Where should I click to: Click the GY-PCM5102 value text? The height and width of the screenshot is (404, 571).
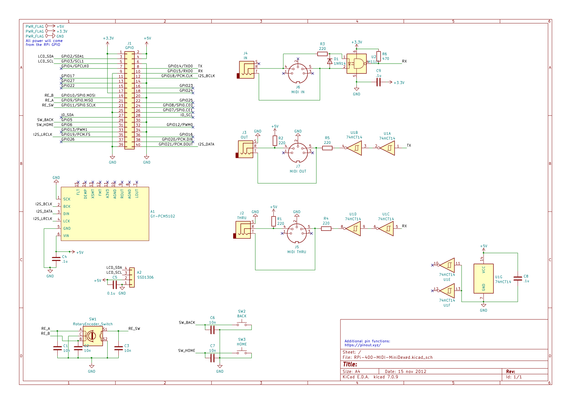[x=163, y=216]
